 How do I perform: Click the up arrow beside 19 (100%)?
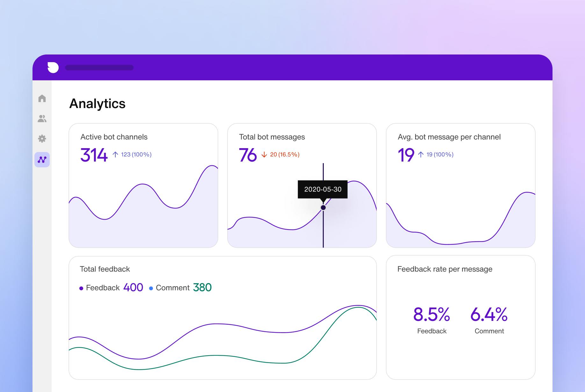(421, 155)
